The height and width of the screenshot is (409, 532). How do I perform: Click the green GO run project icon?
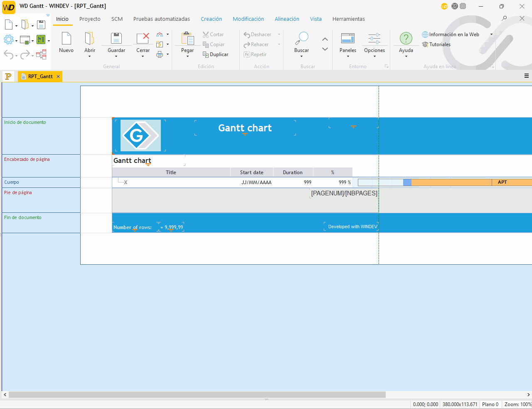[41, 40]
